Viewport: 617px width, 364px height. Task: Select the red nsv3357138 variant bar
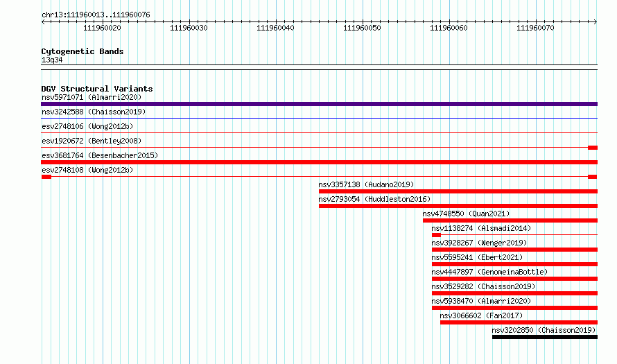(x=458, y=191)
